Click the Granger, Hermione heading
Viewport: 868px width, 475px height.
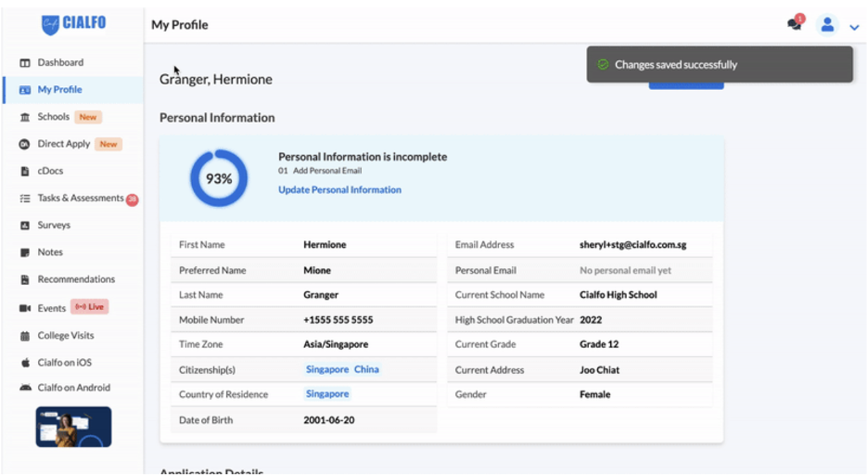point(216,79)
